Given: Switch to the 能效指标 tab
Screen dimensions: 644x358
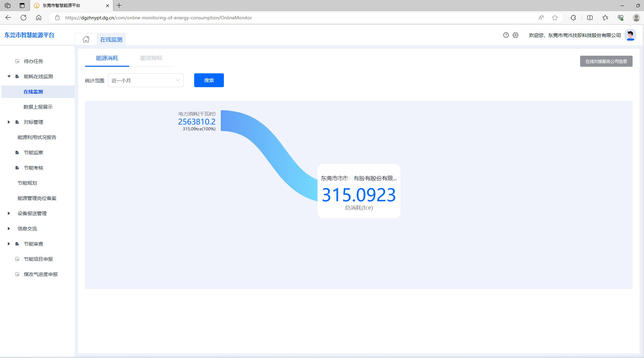Looking at the screenshot, I should click(x=151, y=58).
